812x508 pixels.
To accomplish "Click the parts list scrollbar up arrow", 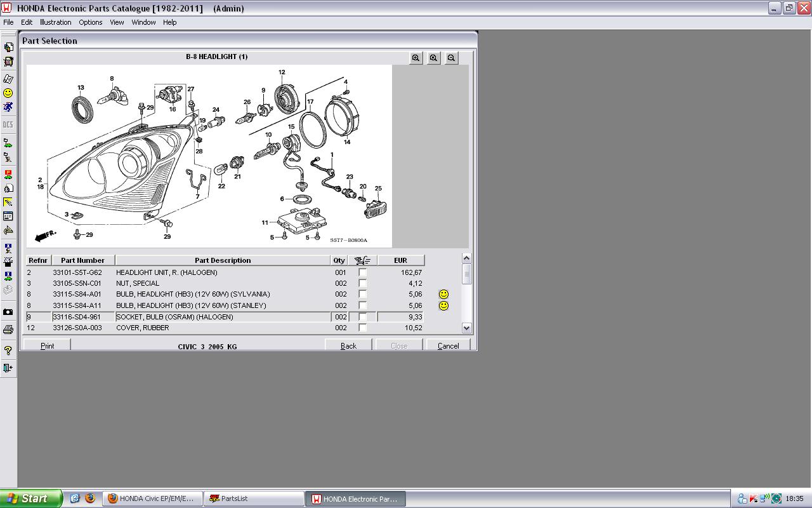I will [x=467, y=258].
